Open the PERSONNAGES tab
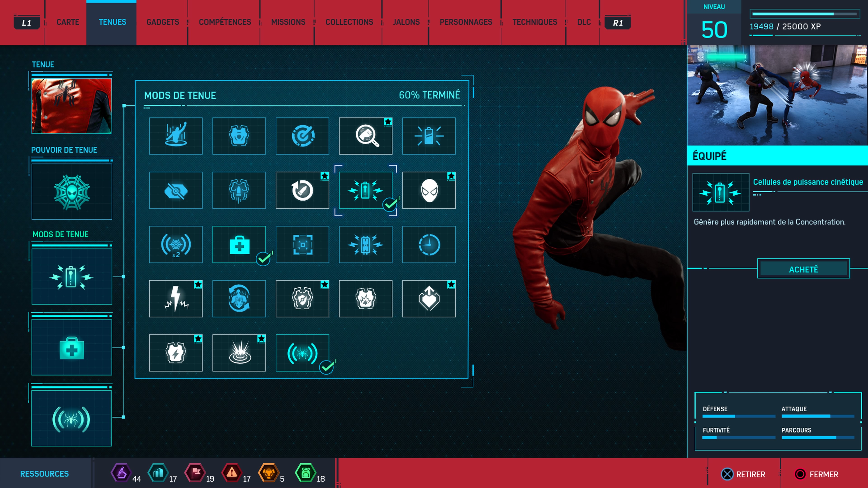This screenshot has height=488, width=868. (466, 22)
